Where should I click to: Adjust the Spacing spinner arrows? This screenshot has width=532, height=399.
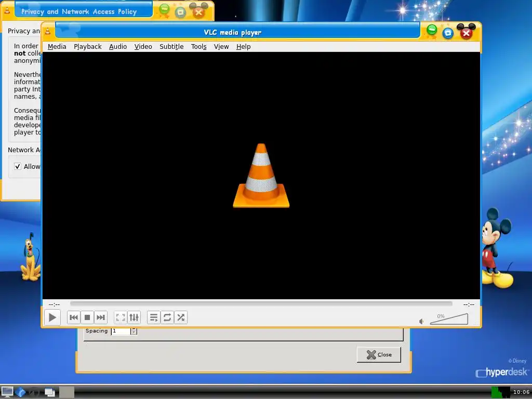point(134,331)
